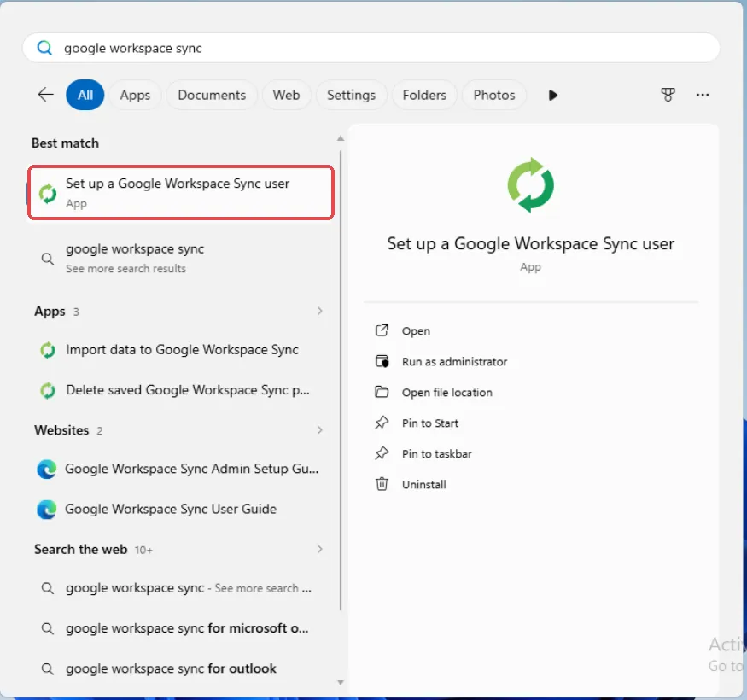Choose Uninstall option
Image resolution: width=747 pixels, height=700 pixels.
tap(424, 485)
